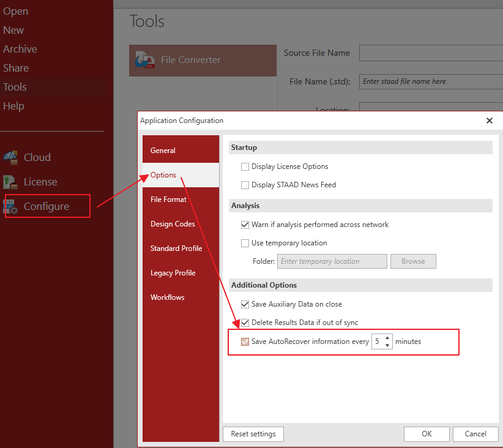This screenshot has height=448, width=503.
Task: Enable Use temporary location checkbox
Action: coord(245,243)
